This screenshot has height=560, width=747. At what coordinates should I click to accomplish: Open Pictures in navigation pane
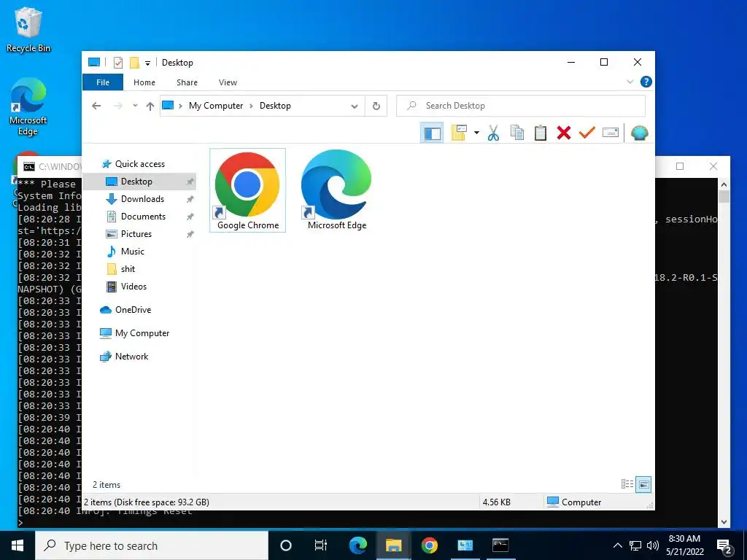pyautogui.click(x=129, y=234)
